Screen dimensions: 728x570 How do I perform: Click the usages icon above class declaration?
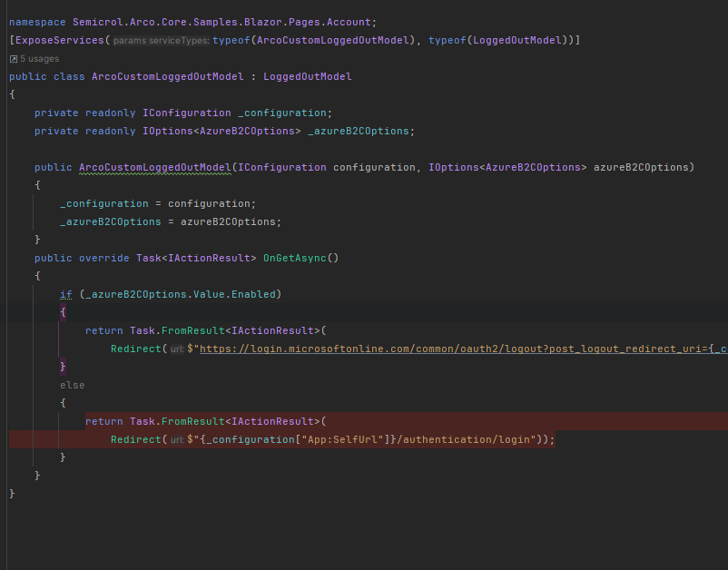tap(14, 59)
